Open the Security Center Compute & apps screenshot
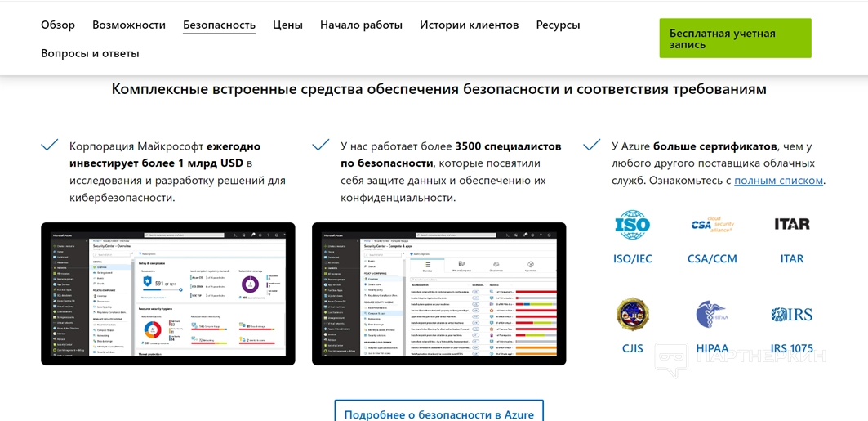868x421 pixels. click(439, 293)
